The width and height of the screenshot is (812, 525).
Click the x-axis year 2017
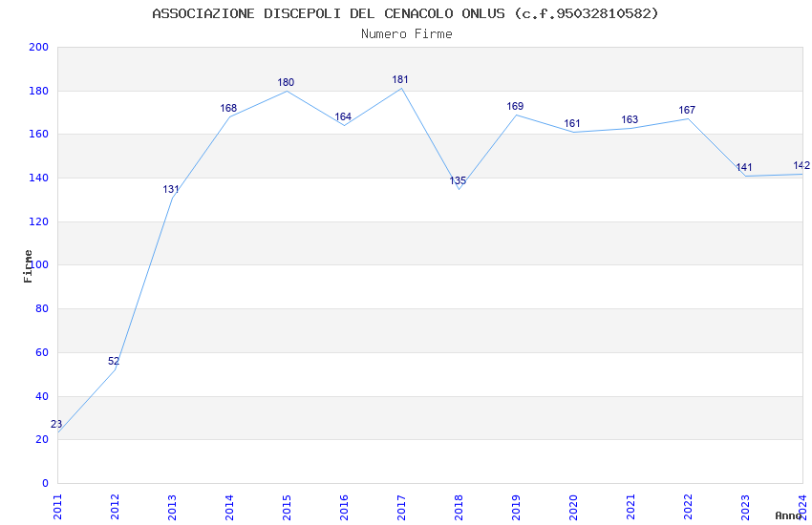401,507
